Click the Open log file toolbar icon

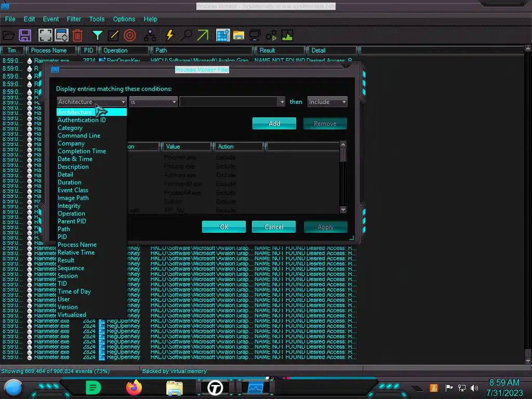[x=8, y=35]
